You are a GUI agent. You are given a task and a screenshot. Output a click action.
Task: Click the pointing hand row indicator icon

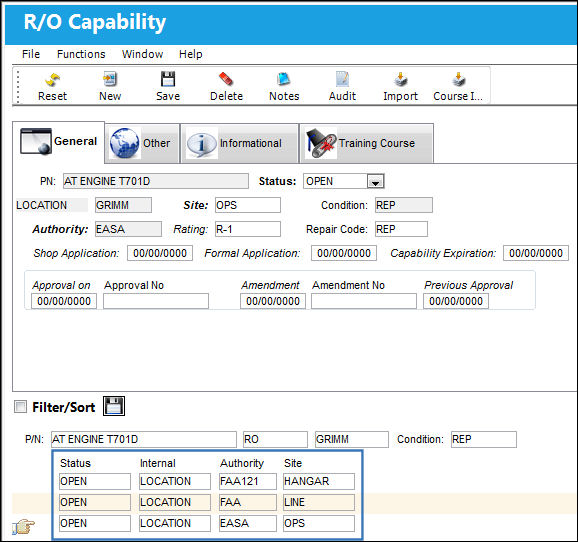coord(23,526)
